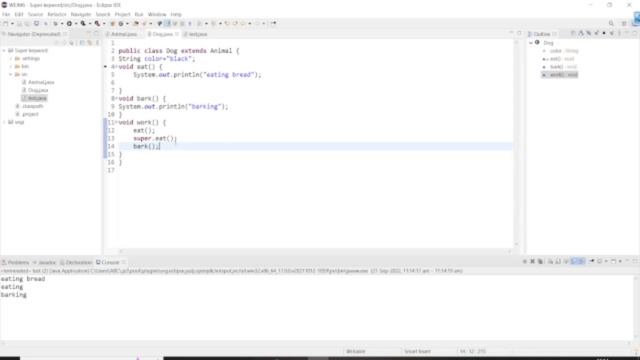Open the dropdown arrow beside the Debug icon
This screenshot has width=640, height=360.
click(62, 24)
